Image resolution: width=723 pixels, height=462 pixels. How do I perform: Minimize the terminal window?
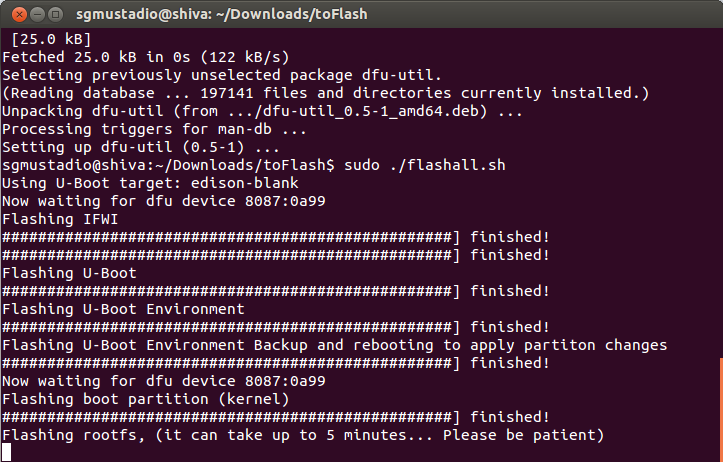[x=37, y=15]
